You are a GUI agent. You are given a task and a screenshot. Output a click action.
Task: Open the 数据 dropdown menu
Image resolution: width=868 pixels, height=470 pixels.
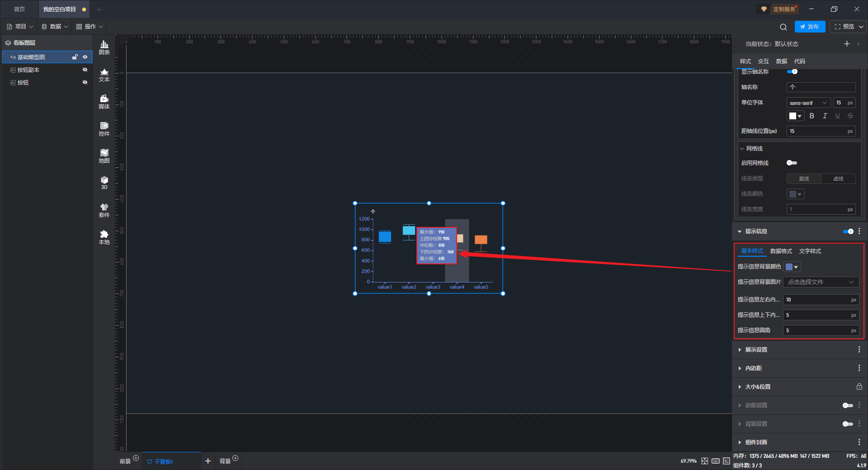click(x=55, y=27)
